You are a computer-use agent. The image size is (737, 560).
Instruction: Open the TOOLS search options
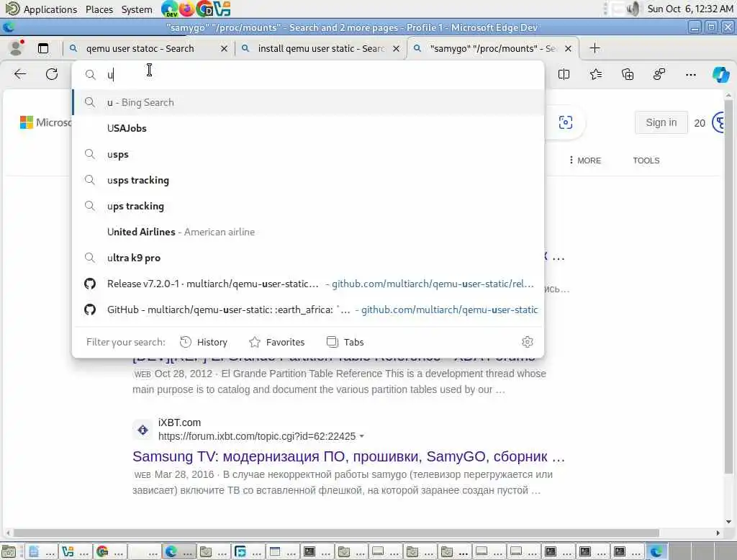point(646,161)
